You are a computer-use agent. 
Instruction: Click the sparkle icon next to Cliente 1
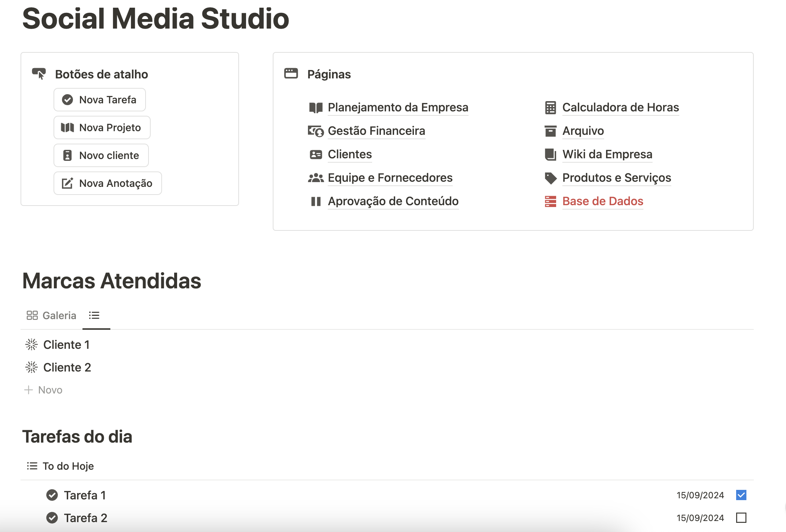[32, 344]
